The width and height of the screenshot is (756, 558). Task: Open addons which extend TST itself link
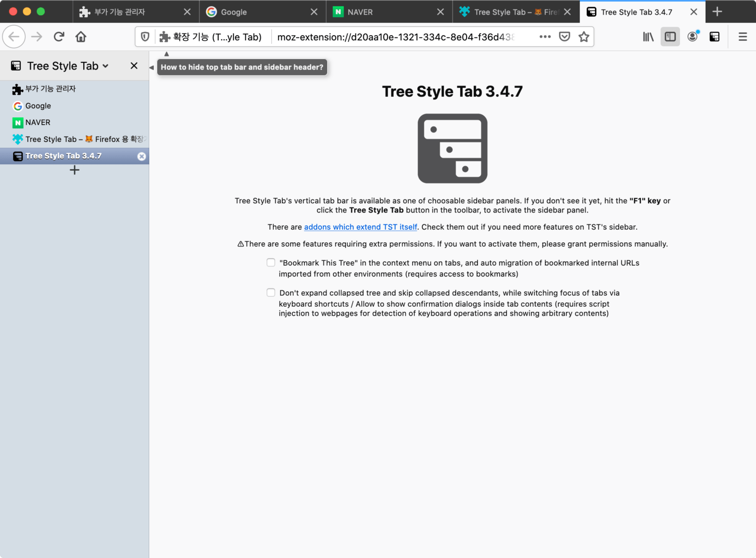point(360,227)
